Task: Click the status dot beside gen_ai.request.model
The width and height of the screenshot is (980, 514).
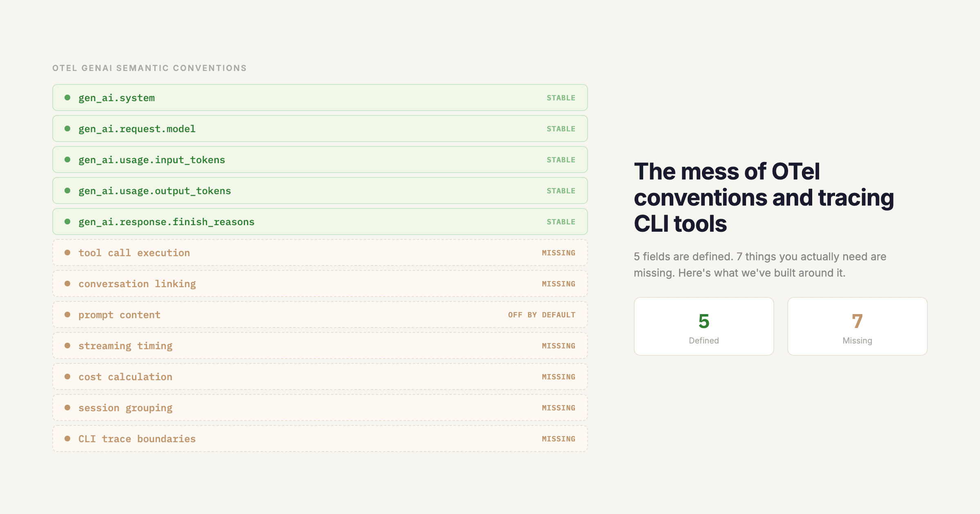Action: [68, 128]
